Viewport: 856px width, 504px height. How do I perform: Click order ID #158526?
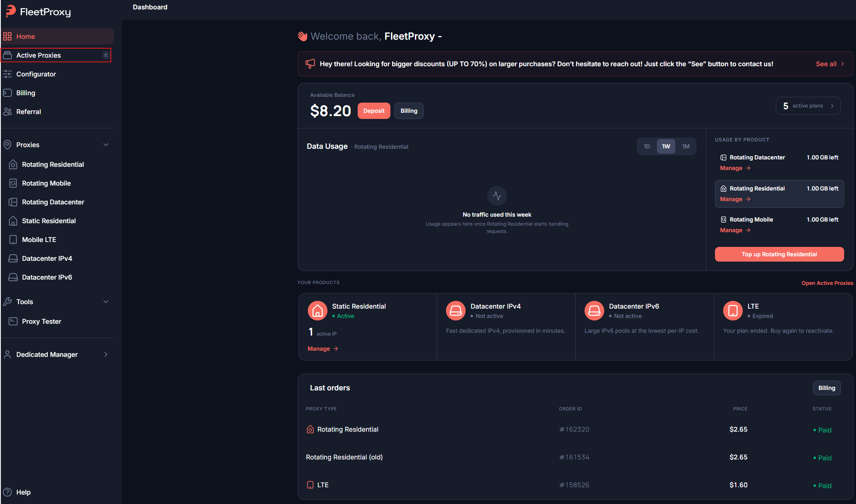click(574, 485)
